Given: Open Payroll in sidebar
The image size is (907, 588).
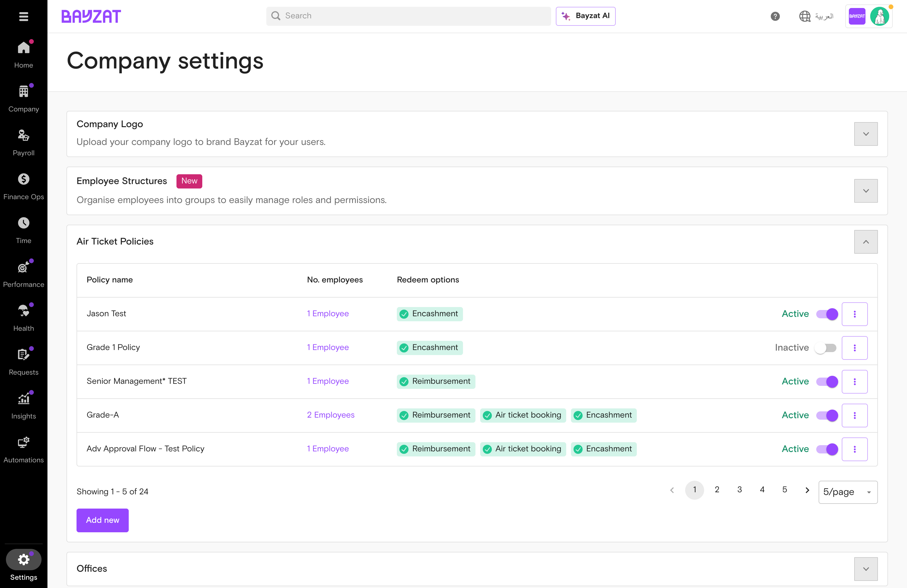Looking at the screenshot, I should click(24, 142).
